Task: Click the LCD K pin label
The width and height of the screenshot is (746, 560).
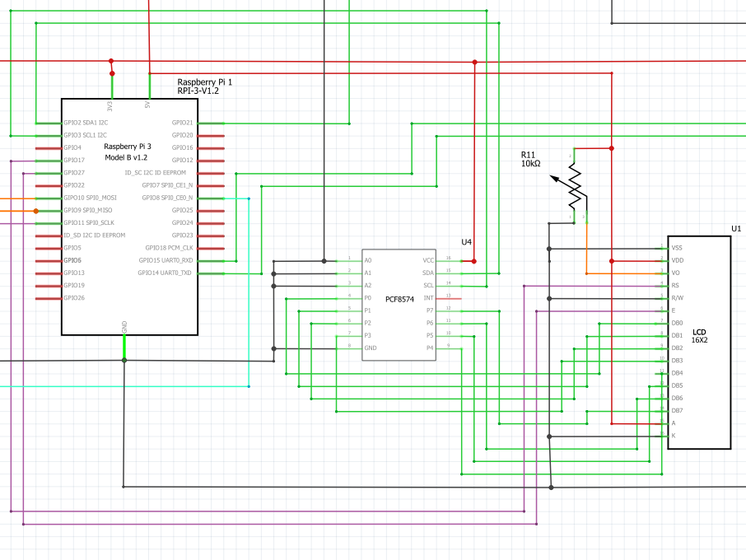Action: [x=674, y=436]
